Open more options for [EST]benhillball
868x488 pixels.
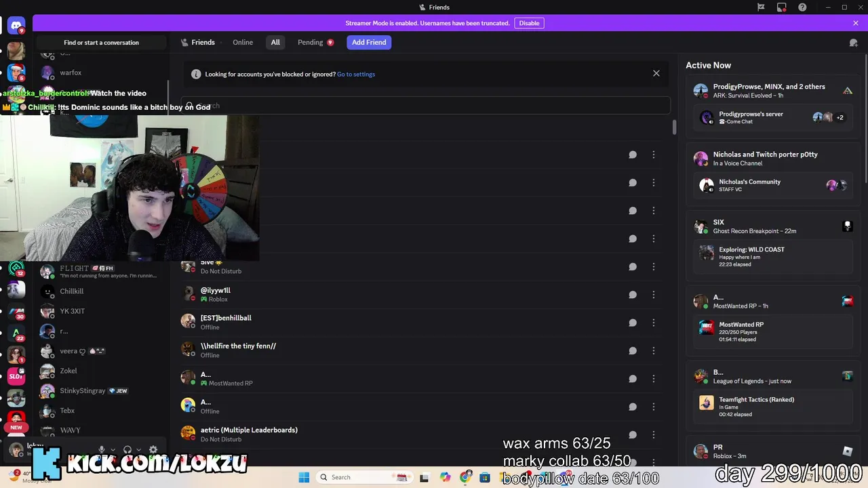pos(654,323)
